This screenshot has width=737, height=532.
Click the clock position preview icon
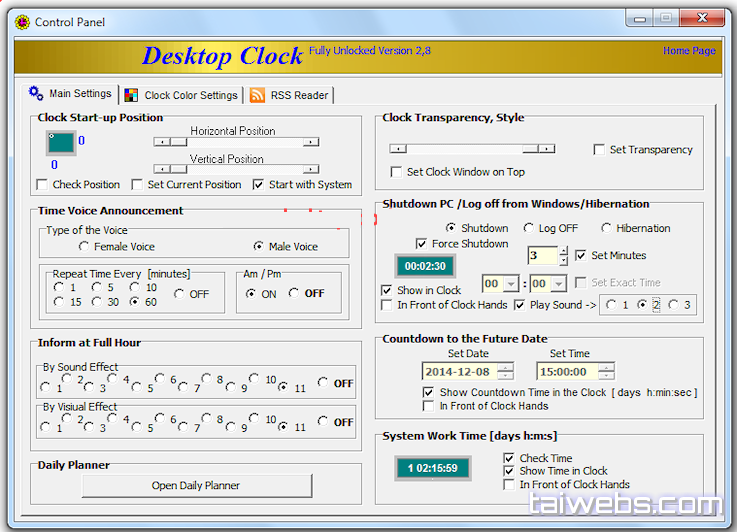(x=61, y=143)
